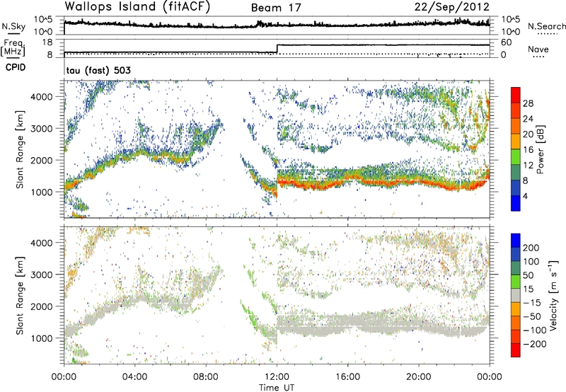Click the 'N.Search' legend label

[x=546, y=26]
